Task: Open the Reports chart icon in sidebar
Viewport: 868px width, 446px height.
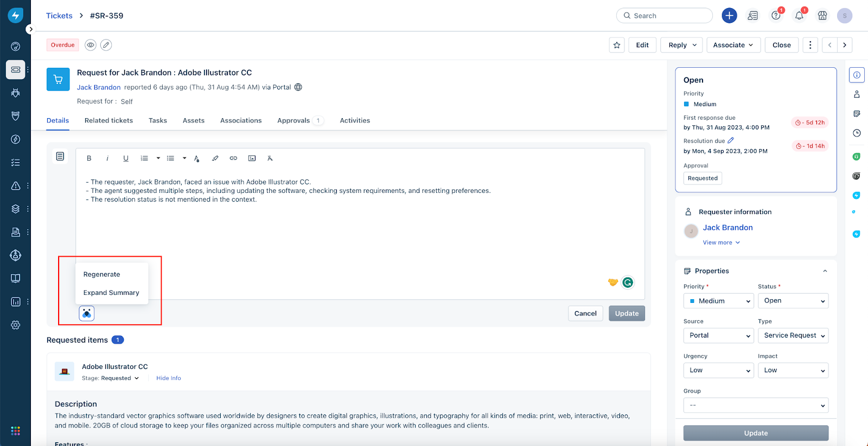Action: coord(16,302)
